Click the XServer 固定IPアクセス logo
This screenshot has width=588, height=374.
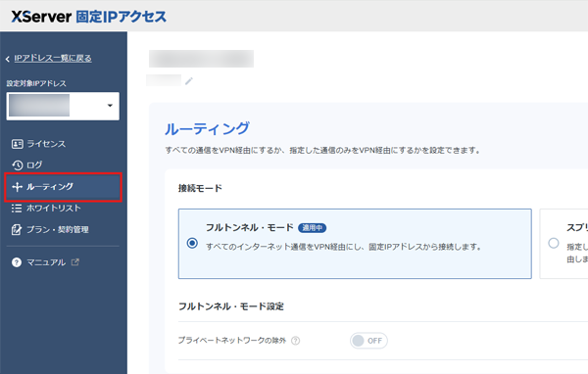click(x=89, y=17)
